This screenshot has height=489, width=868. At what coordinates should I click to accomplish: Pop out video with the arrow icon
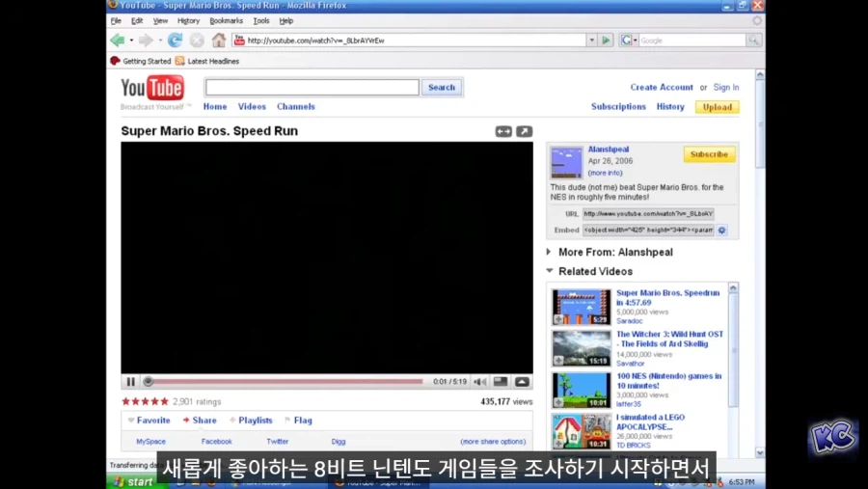click(525, 131)
